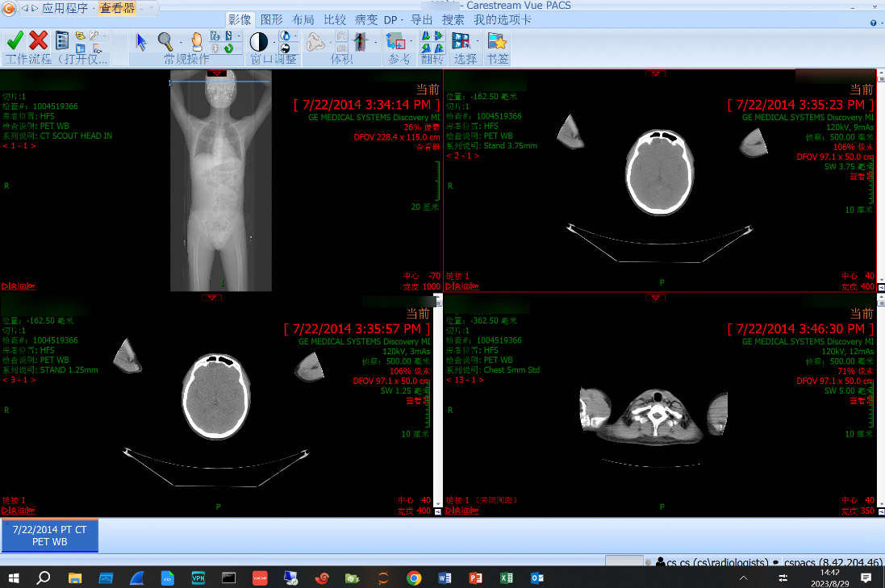Toggle the key image icon in scout viewport
This screenshot has height=588, width=885.
(31, 286)
